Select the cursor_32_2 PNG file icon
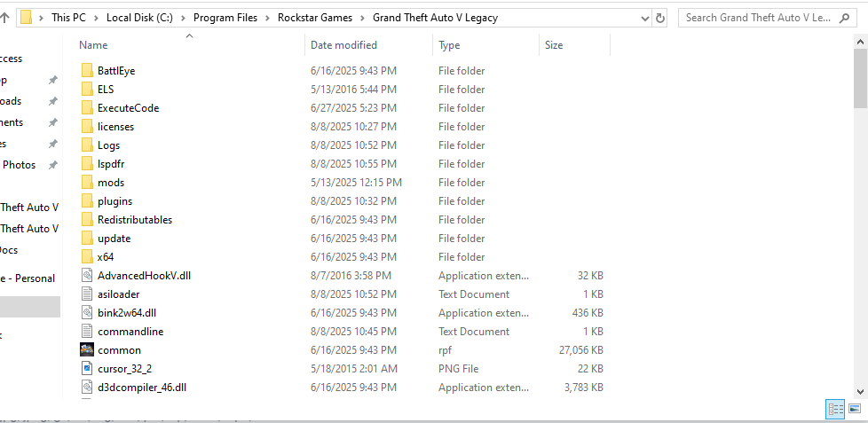 (87, 369)
